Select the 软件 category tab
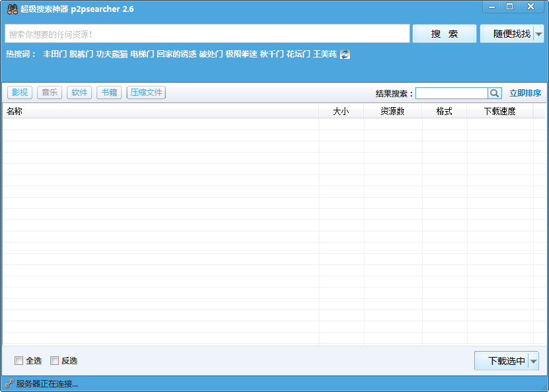This screenshot has width=549, height=392. coord(79,93)
